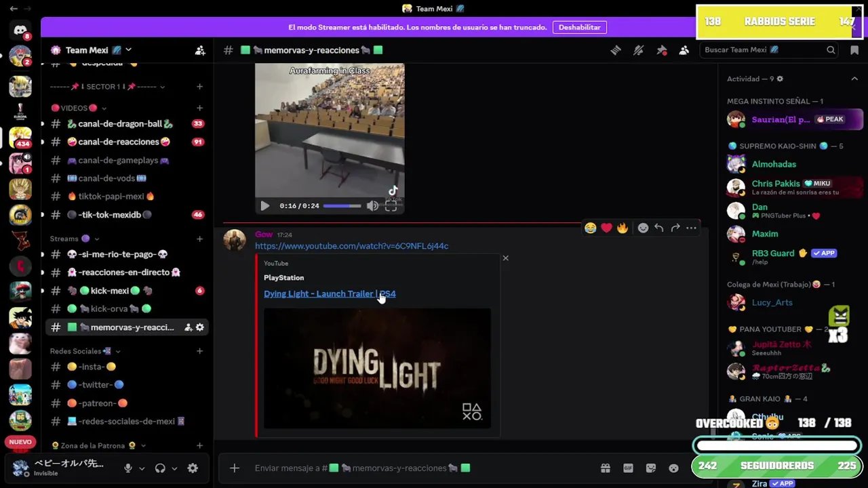868x488 pixels.
Task: Open Gow's user profile name
Action: [x=263, y=235]
